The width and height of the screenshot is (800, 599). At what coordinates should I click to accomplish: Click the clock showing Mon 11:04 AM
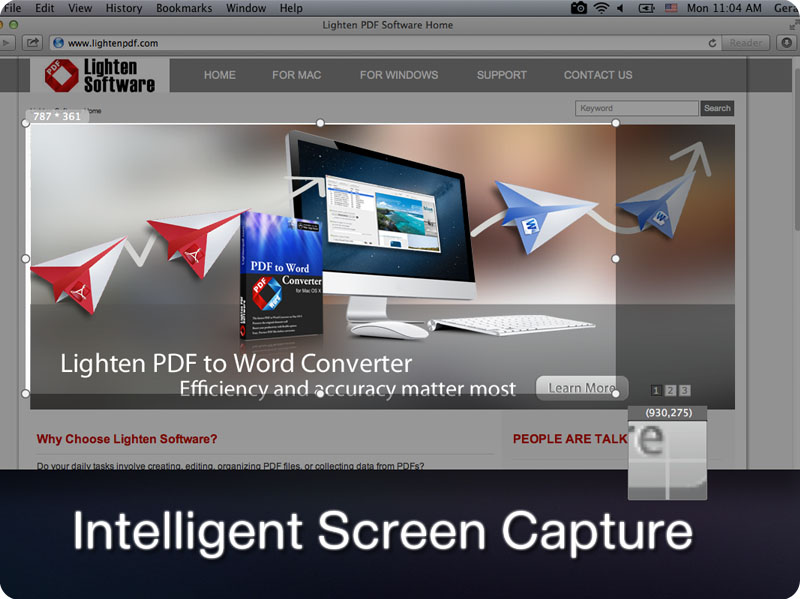click(x=724, y=8)
